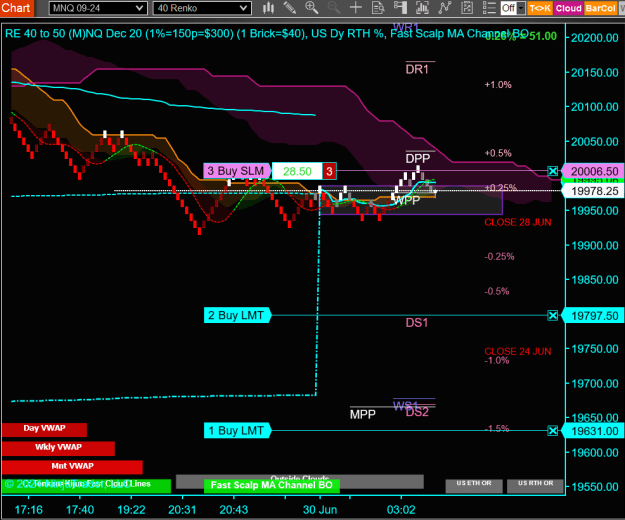Click the -0.25% level label
This screenshot has height=520, width=625.
pyautogui.click(x=499, y=257)
